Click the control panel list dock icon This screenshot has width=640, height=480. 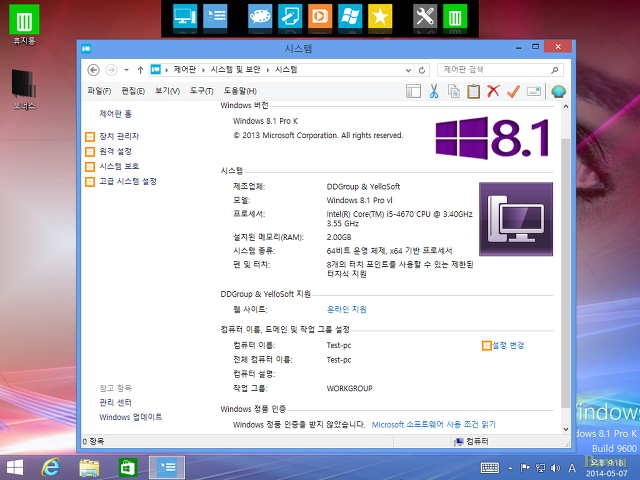215,17
